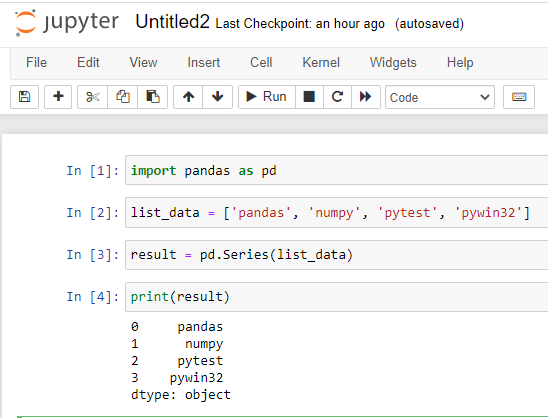Open command palette keyboard icon
Screen dimensions: 548x418
(519, 97)
